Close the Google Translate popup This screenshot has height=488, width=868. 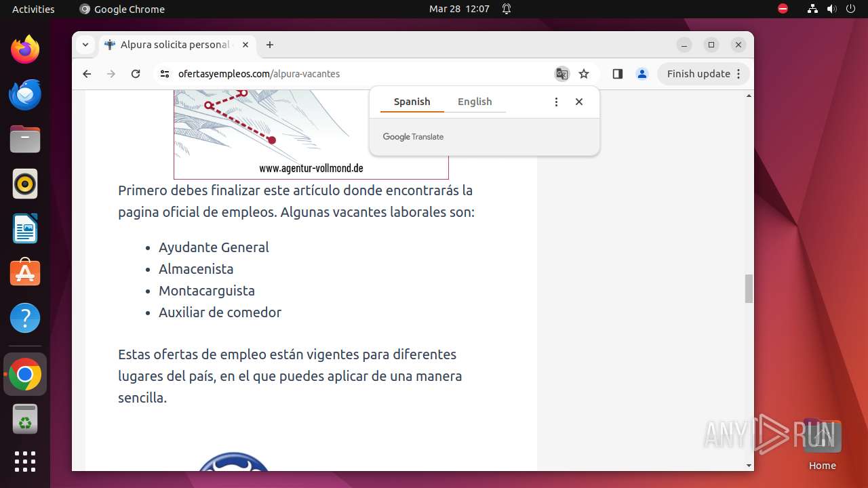tap(579, 102)
